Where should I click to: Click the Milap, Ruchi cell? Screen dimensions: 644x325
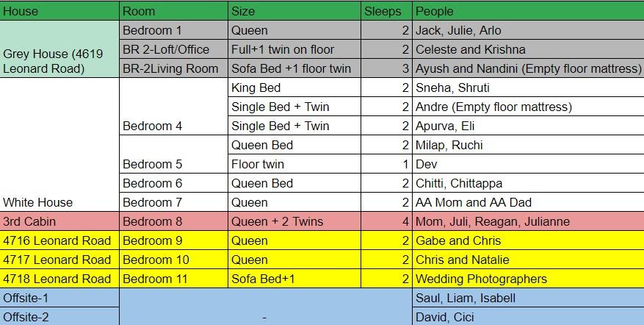528,145
